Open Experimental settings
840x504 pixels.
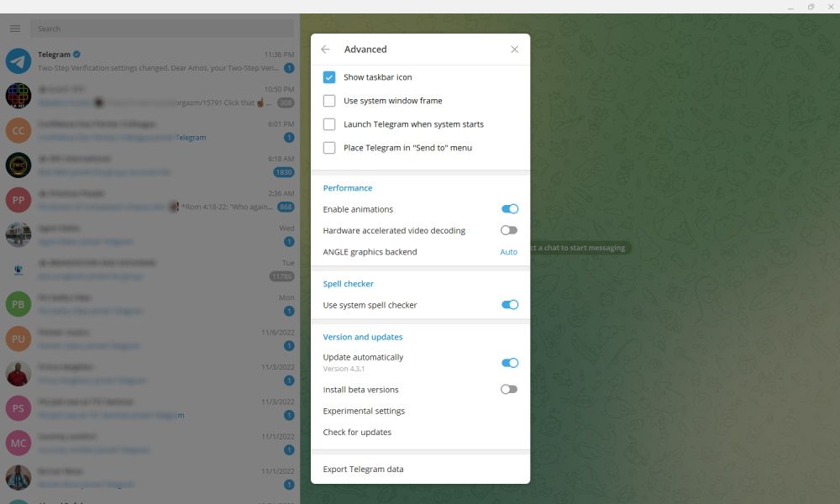pyautogui.click(x=364, y=411)
